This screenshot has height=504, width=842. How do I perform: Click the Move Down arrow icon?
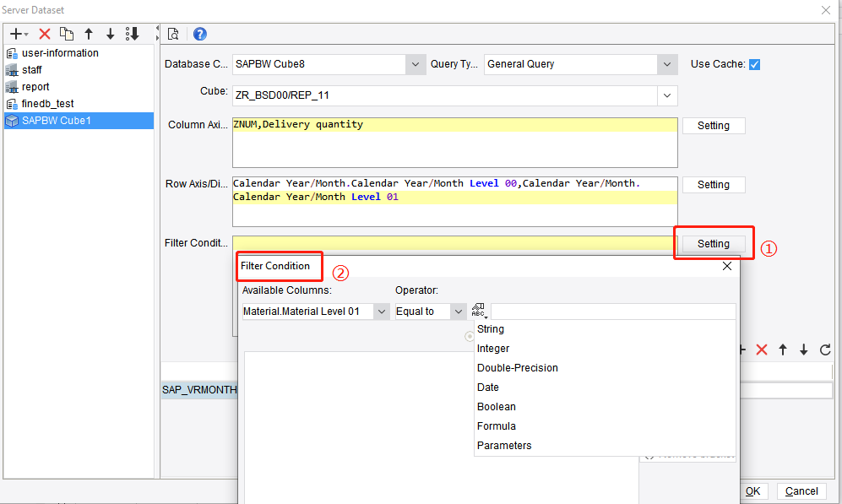[x=111, y=35]
